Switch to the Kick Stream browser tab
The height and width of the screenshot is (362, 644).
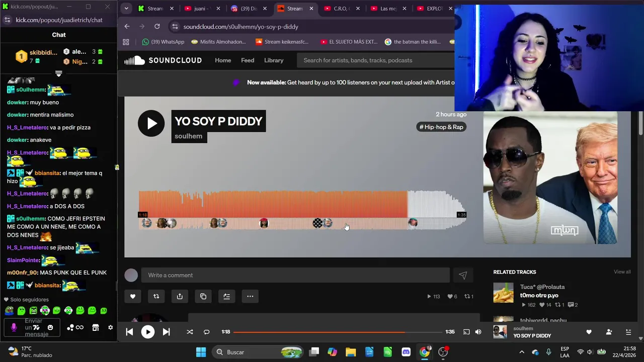point(155,9)
